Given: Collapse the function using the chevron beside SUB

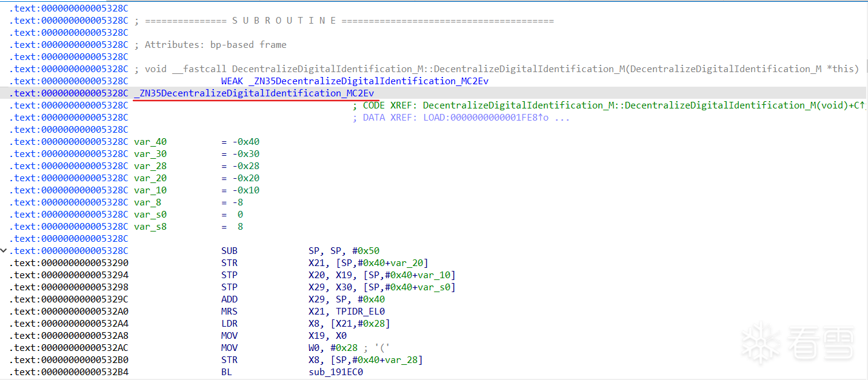Looking at the screenshot, I should pos(4,251).
